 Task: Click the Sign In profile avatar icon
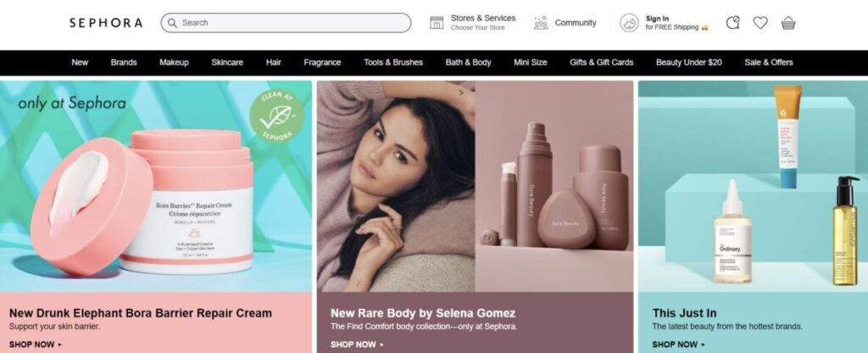coord(629,23)
